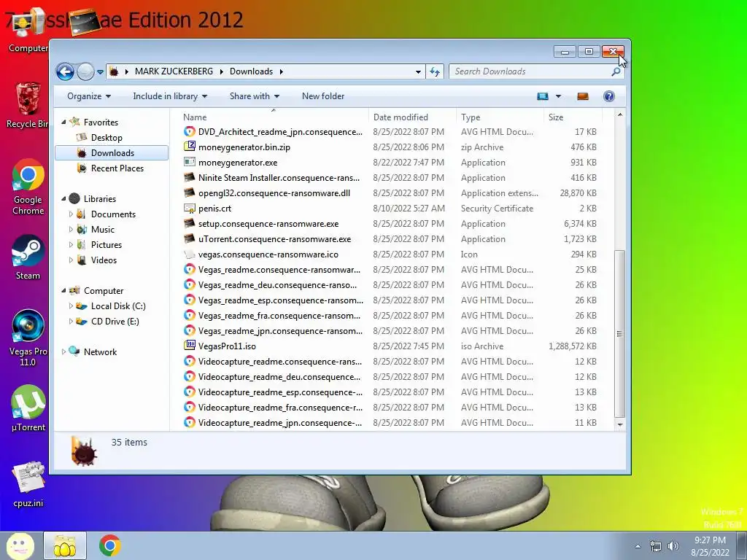Open the recent pages dropdown arrow
This screenshot has width=747, height=560.
point(100,72)
